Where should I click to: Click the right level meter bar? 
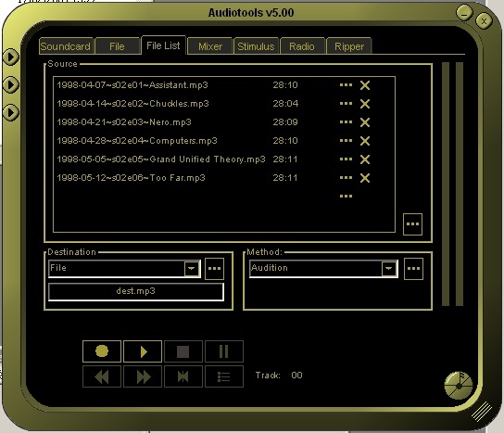click(460, 184)
